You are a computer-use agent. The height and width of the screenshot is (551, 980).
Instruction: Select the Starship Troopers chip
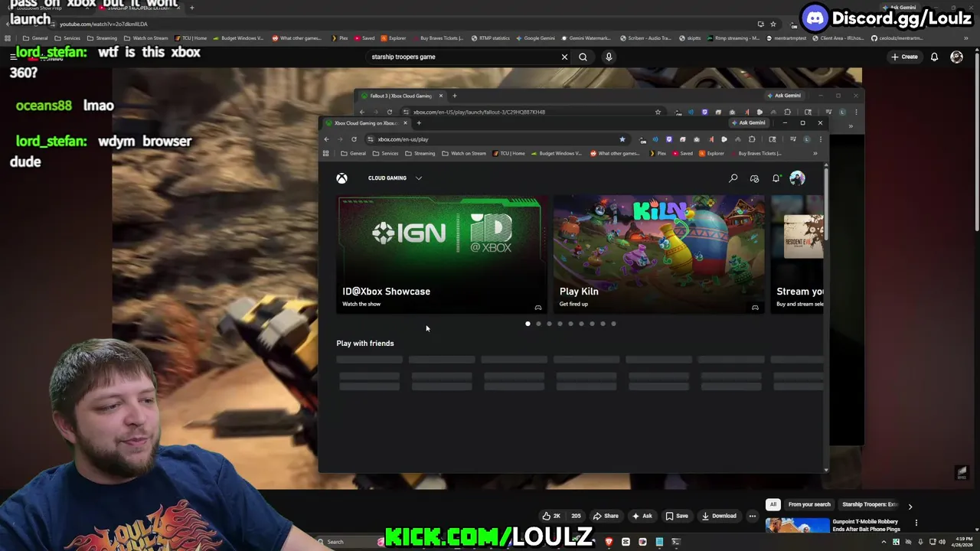(x=869, y=504)
